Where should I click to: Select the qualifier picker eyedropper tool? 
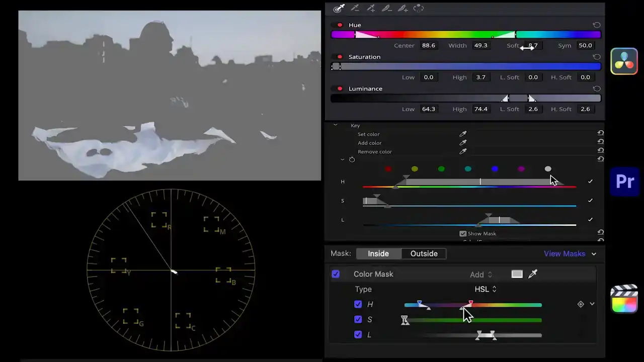[x=339, y=8]
